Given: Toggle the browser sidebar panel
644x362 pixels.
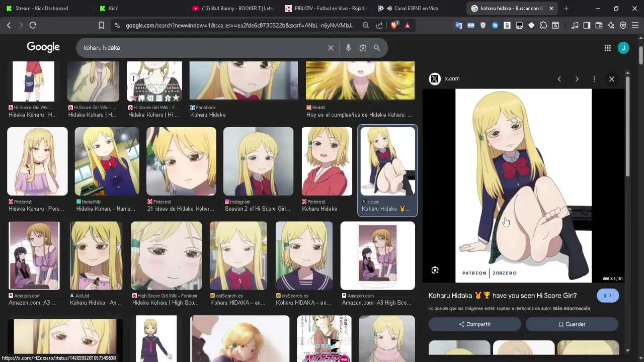Looking at the screenshot, I should [x=587, y=25].
